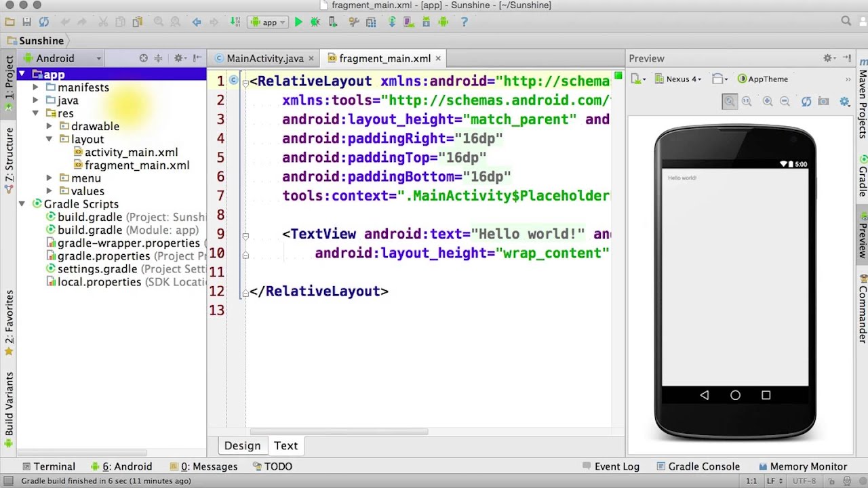Click Collapse All icon in Project panel
Image resolution: width=868 pixels, height=488 pixels.
tap(159, 58)
